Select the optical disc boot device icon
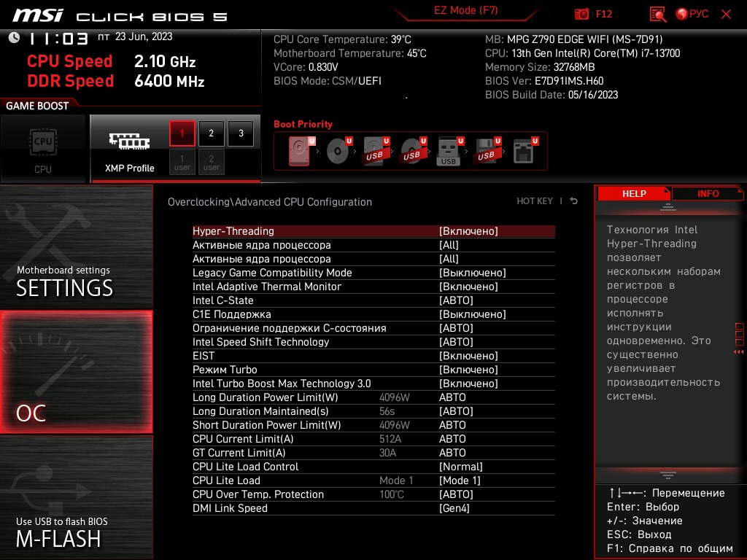747x560 pixels. (x=338, y=150)
